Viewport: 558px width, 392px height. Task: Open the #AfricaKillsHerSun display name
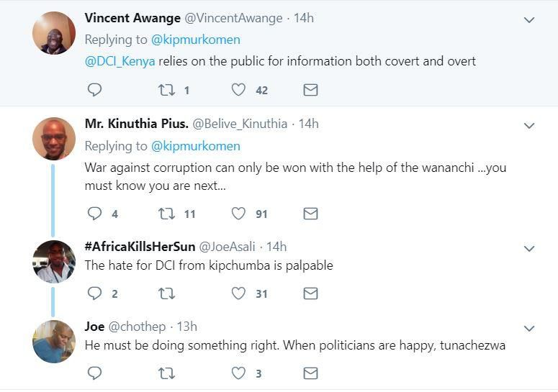click(x=140, y=247)
